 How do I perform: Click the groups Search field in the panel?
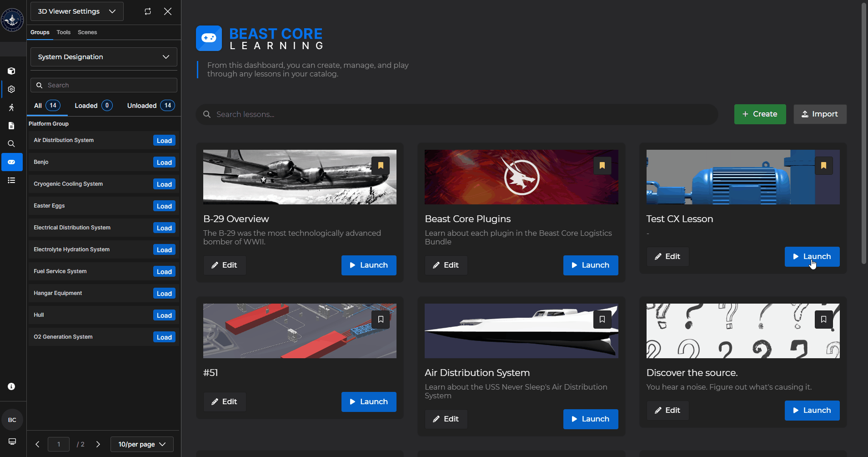click(104, 85)
